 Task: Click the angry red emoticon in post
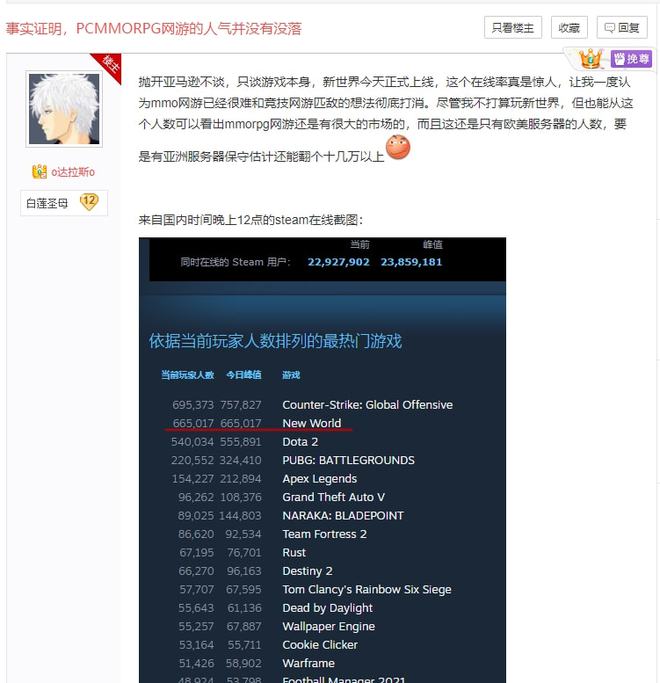click(x=398, y=147)
